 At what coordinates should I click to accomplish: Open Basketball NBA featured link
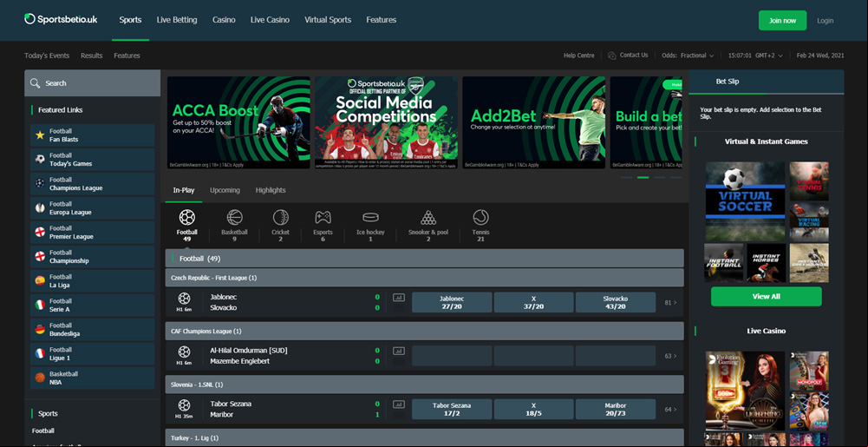(93, 378)
